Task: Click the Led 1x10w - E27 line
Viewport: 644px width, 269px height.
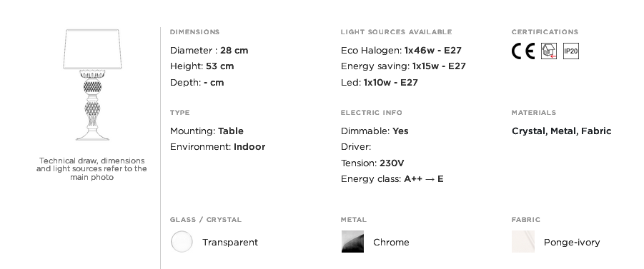Action: click(379, 83)
